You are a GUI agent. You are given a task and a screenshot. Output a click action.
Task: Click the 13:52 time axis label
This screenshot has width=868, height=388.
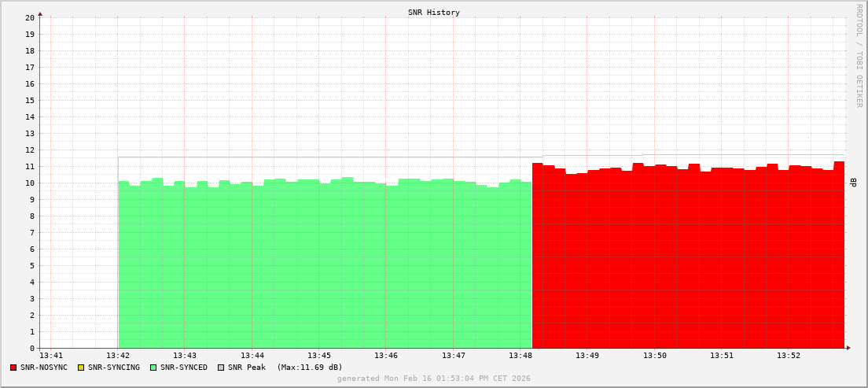[x=789, y=356]
